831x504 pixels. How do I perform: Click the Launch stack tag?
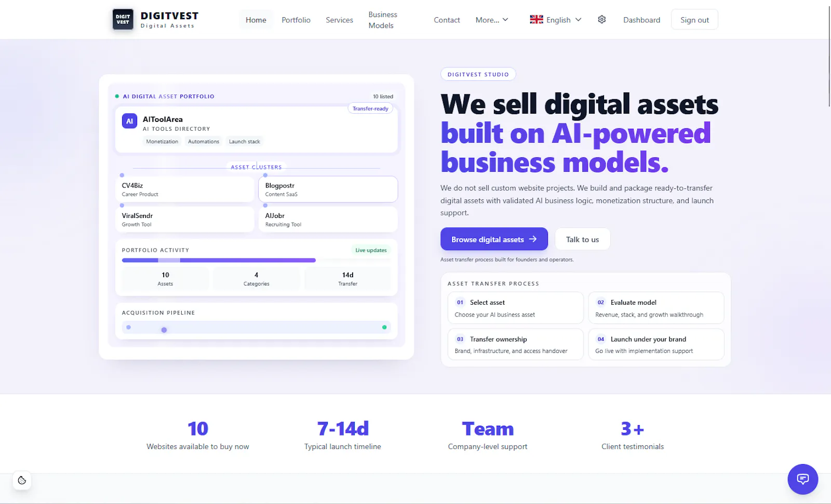[245, 142]
